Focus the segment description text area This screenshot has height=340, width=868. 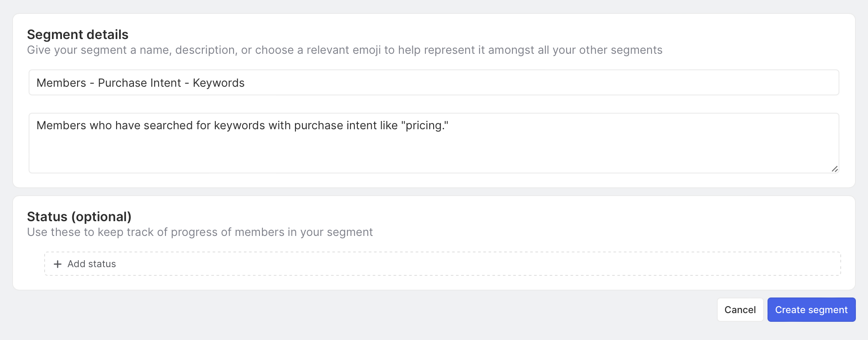433,143
